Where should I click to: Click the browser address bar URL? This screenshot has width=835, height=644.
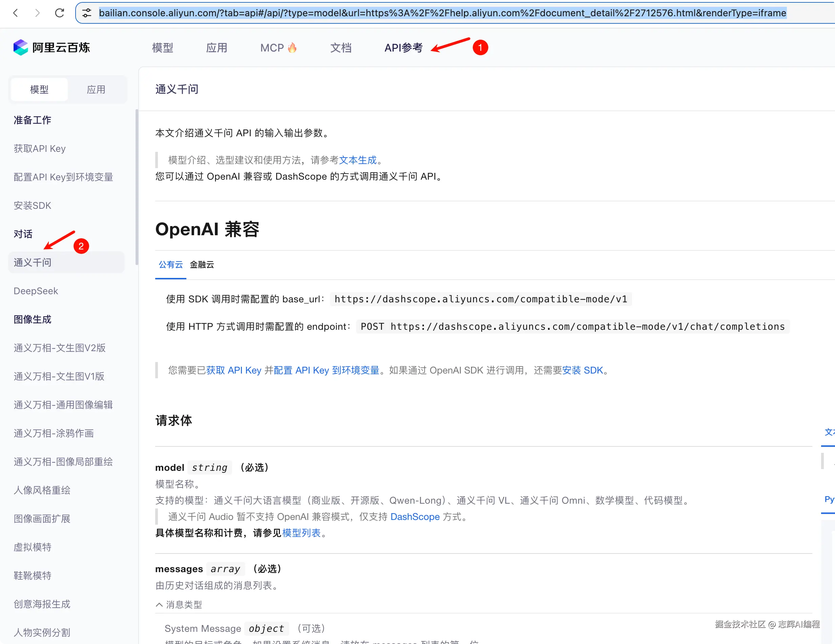(x=442, y=13)
